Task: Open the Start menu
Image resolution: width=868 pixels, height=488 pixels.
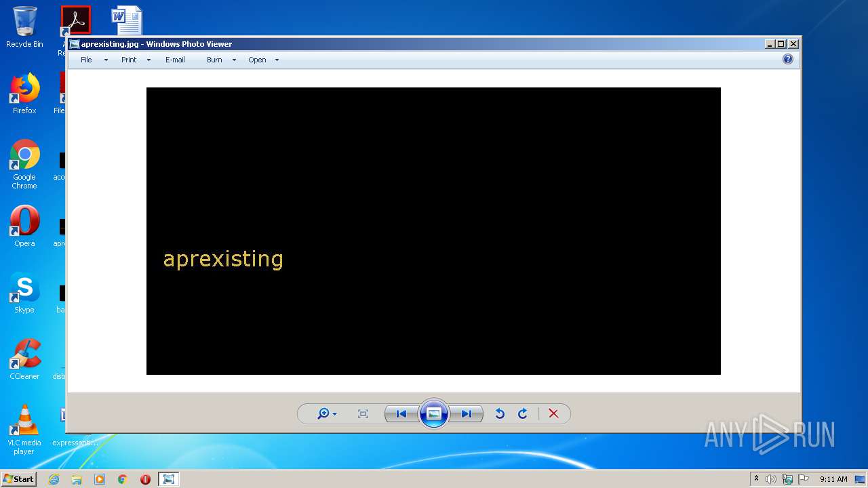Action: click(18, 479)
